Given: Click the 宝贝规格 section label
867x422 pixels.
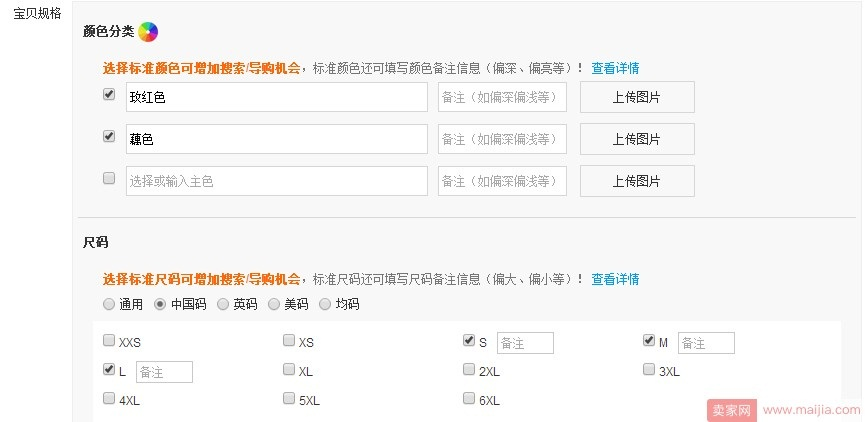Looking at the screenshot, I should tap(37, 13).
